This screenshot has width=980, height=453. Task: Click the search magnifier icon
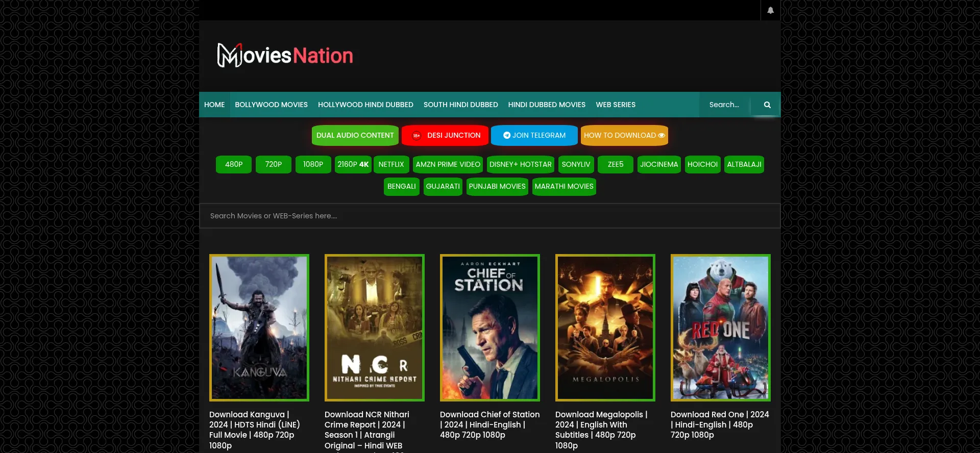pos(767,105)
